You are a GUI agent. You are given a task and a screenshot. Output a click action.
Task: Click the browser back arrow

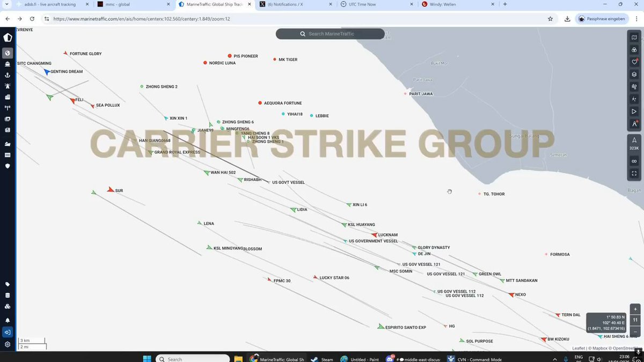click(x=7, y=19)
